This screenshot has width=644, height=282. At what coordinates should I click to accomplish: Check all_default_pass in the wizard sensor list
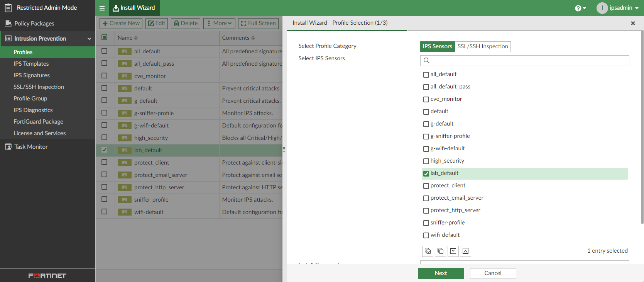point(426,87)
